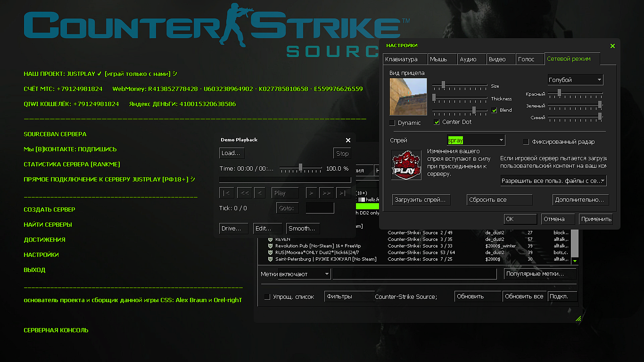Click the << fast rewind demo button
This screenshot has height=362, width=644.
[x=244, y=193]
